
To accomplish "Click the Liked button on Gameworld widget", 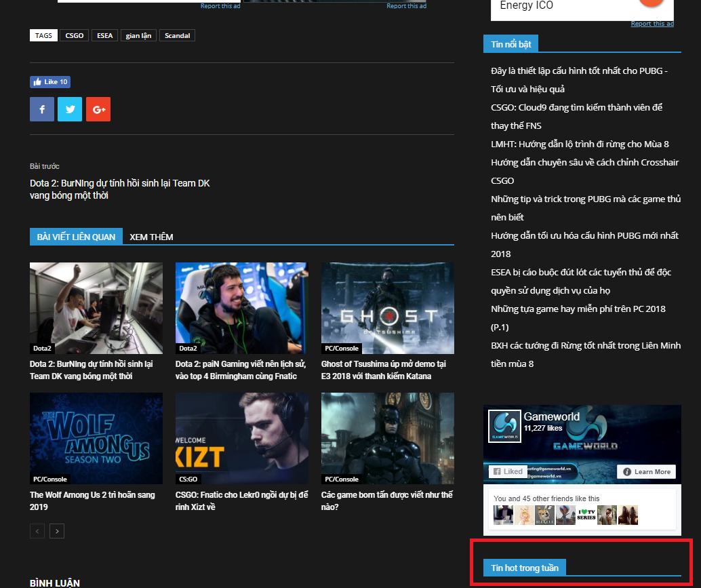I will coord(508,471).
